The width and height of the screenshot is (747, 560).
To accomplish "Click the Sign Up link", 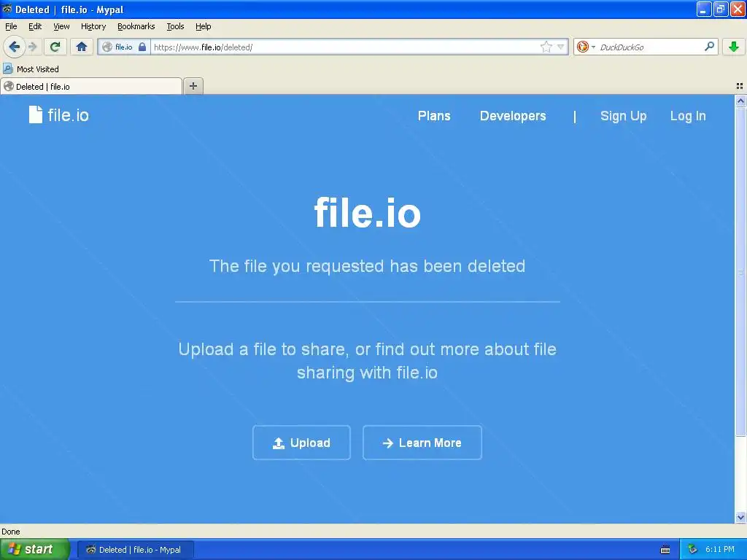I will [x=623, y=116].
